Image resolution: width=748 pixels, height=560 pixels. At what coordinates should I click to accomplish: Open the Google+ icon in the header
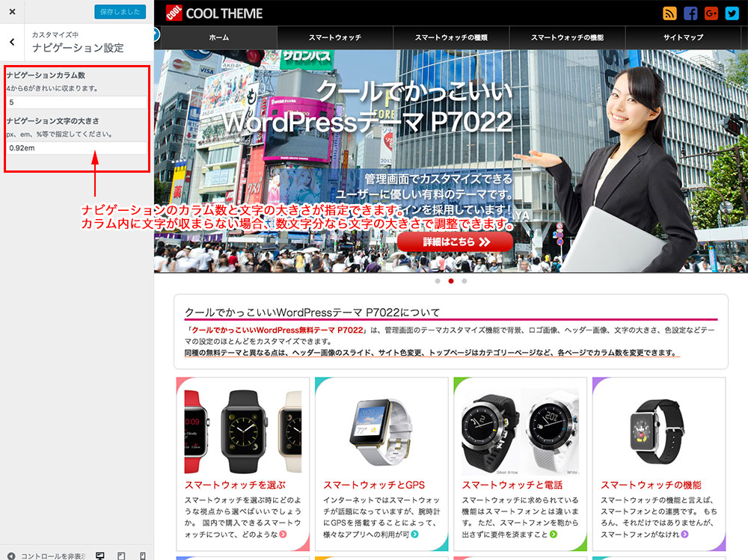pyautogui.click(x=711, y=13)
